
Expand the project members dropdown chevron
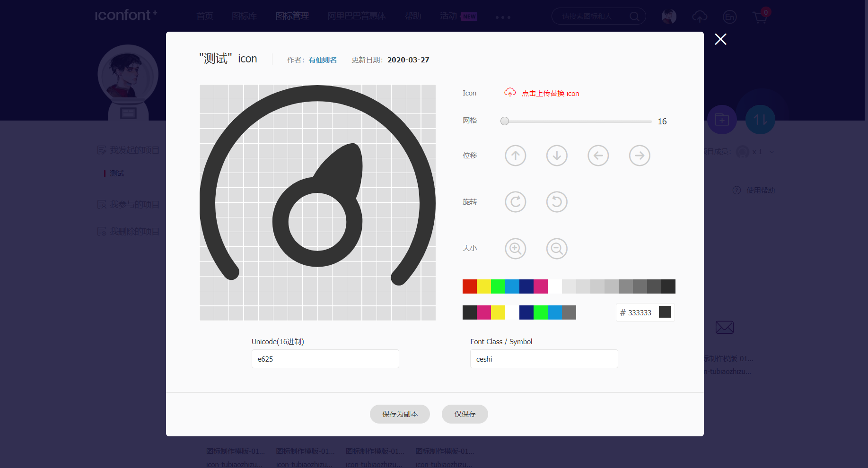tap(772, 152)
